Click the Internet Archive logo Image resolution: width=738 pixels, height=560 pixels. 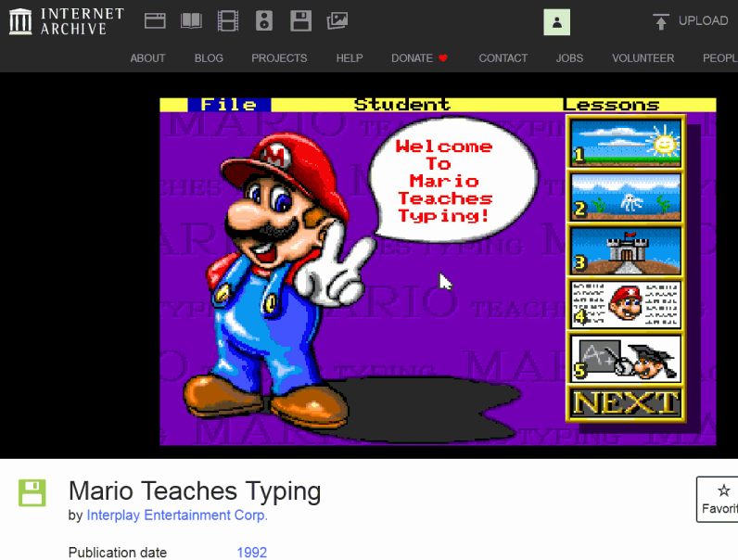pyautogui.click(x=67, y=21)
